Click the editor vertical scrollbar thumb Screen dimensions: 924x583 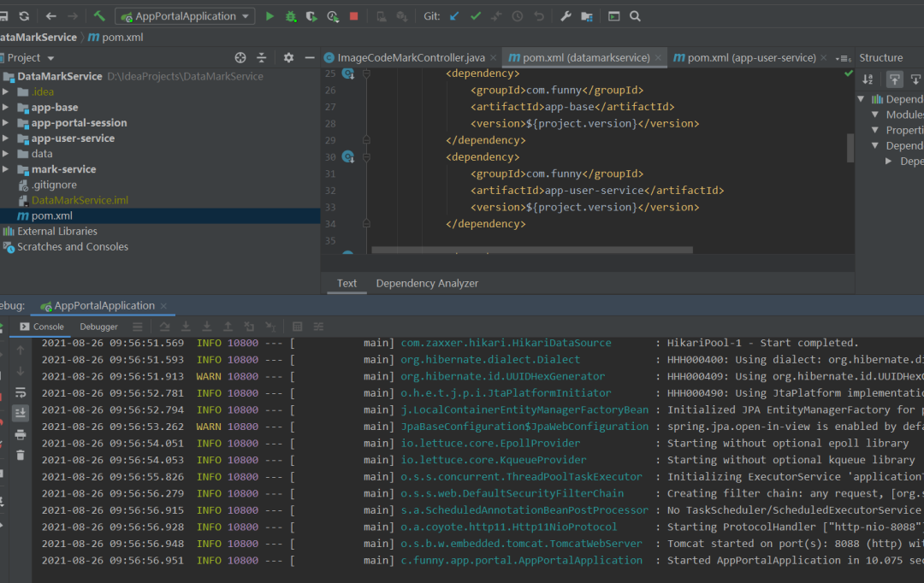850,147
